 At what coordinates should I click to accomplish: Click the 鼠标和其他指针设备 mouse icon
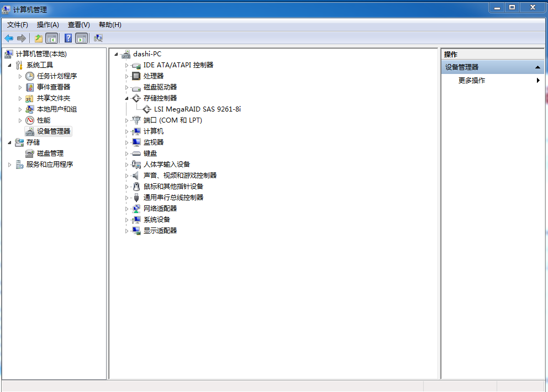[x=136, y=187]
